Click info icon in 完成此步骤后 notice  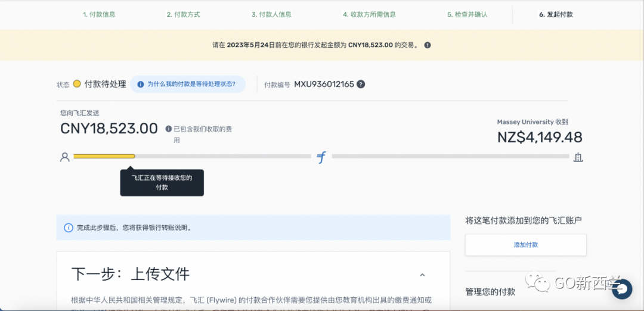pyautogui.click(x=69, y=228)
